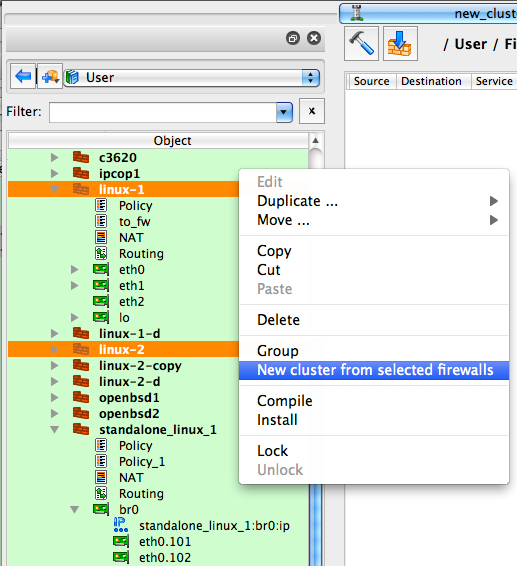Image resolution: width=517 pixels, height=566 pixels.
Task: Click the Object column header
Action: 158,140
